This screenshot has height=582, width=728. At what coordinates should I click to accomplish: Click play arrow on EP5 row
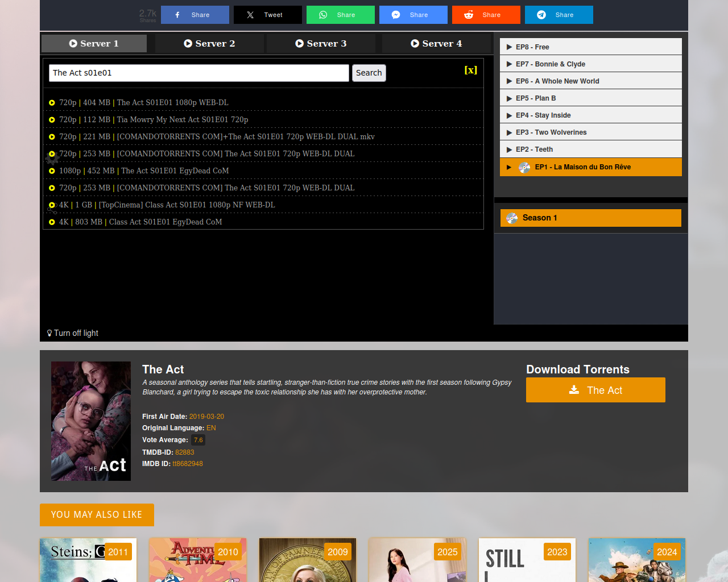[x=510, y=98]
